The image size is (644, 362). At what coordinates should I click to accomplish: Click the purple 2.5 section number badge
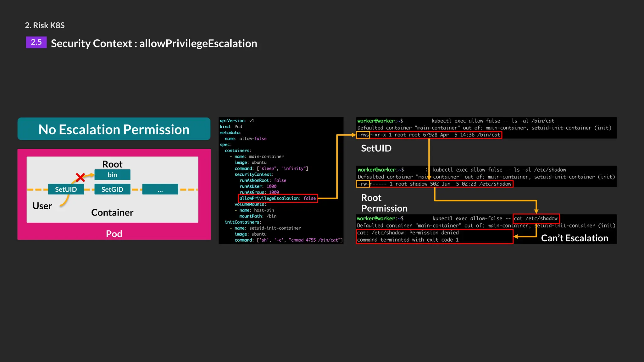36,42
